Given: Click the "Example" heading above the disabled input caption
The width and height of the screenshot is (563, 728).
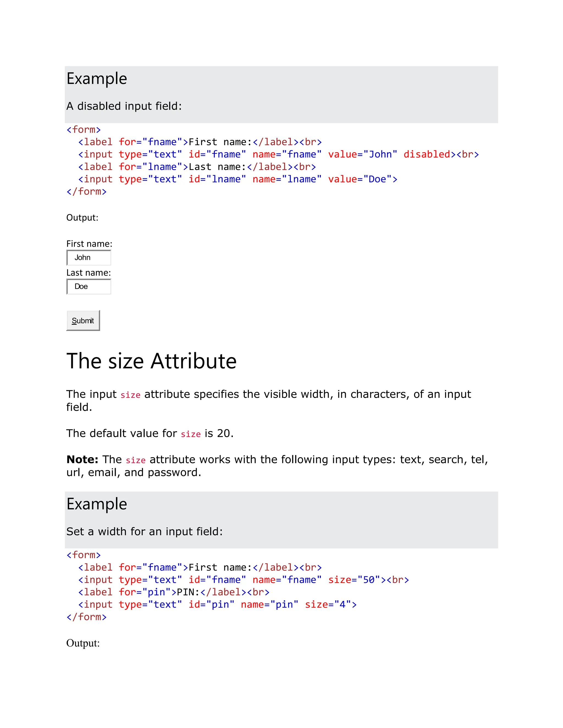Looking at the screenshot, I should tap(97, 79).
